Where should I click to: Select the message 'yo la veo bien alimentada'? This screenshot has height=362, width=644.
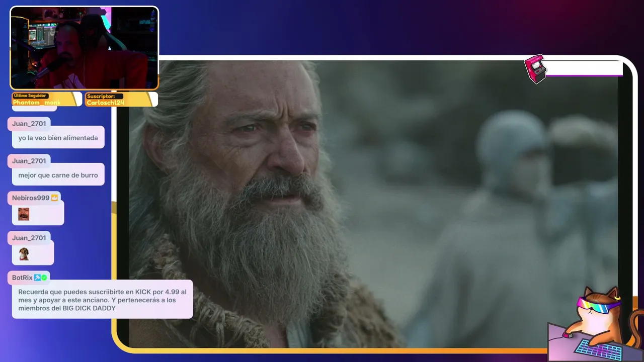(x=58, y=138)
